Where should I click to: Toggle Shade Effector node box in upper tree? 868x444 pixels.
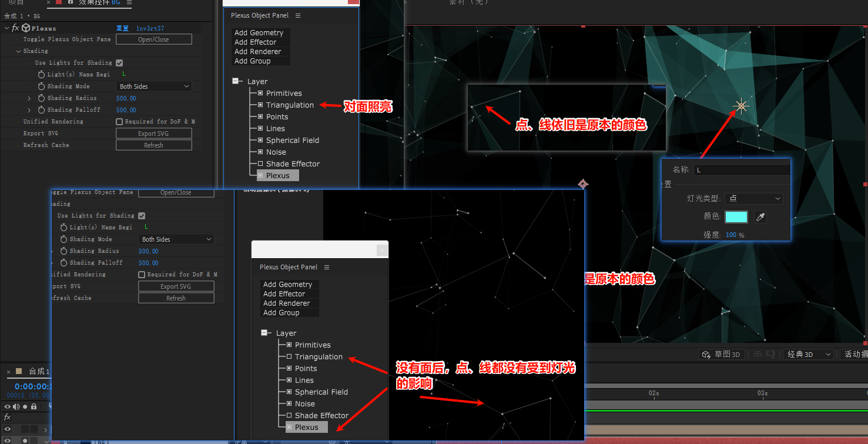click(x=260, y=163)
